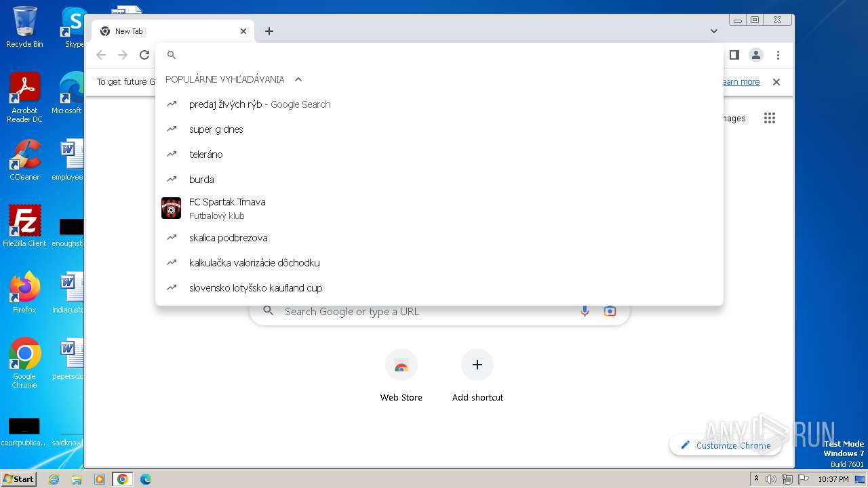Viewport: 868px width, 488px height.
Task: Click the Customize Chrome button
Action: coord(726,445)
